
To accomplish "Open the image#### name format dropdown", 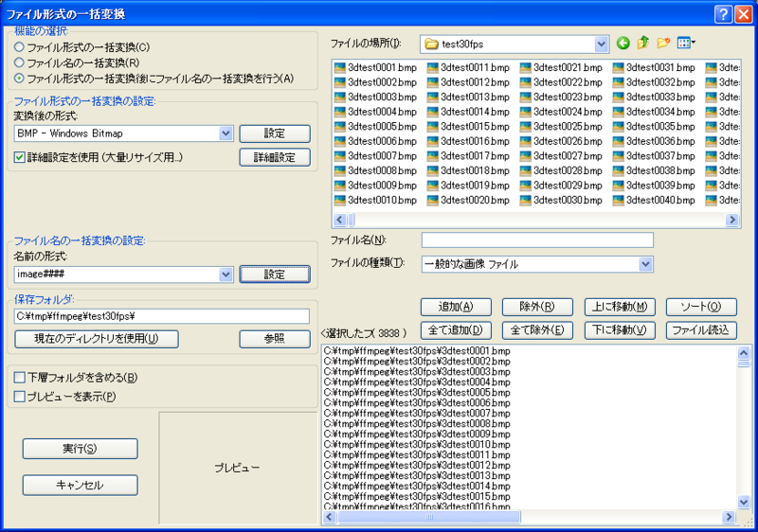I will point(226,275).
